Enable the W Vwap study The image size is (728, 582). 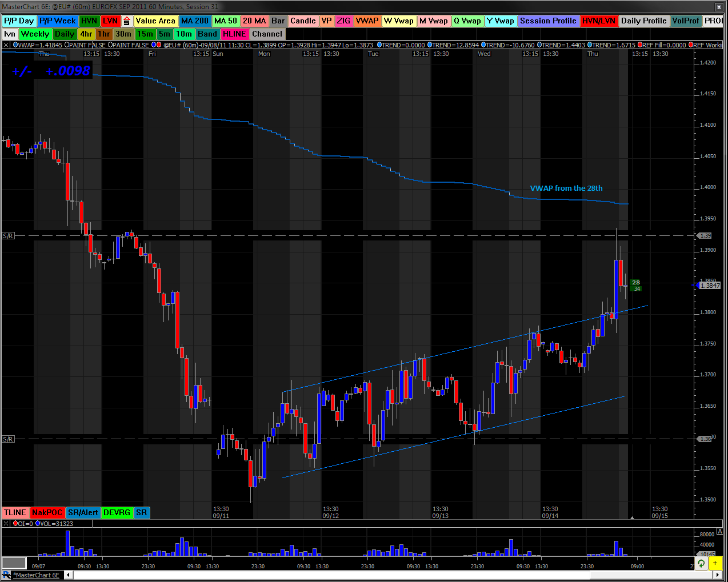(399, 21)
